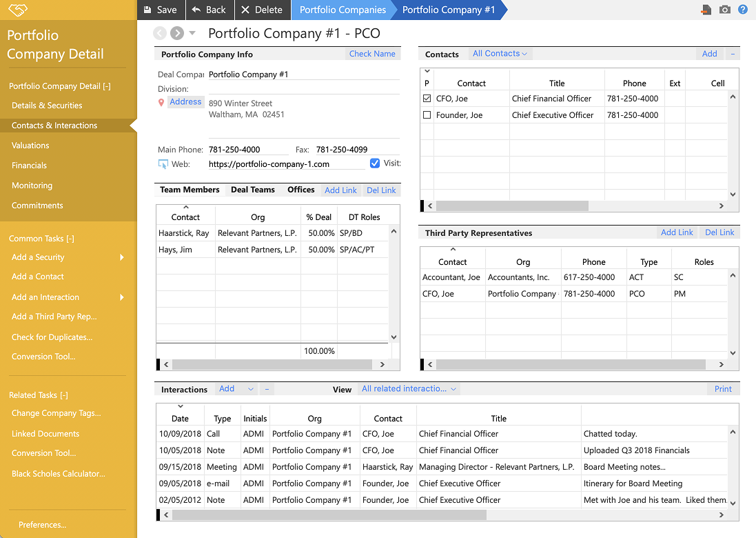Select the 09/15/2018 Meeting interaction
The image size is (756, 538).
pyautogui.click(x=442, y=466)
